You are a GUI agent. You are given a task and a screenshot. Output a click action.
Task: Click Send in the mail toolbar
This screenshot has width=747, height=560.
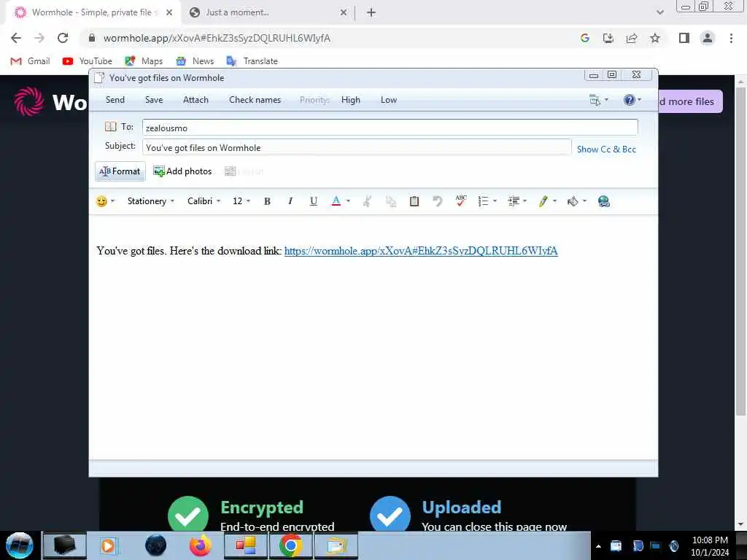pos(115,100)
